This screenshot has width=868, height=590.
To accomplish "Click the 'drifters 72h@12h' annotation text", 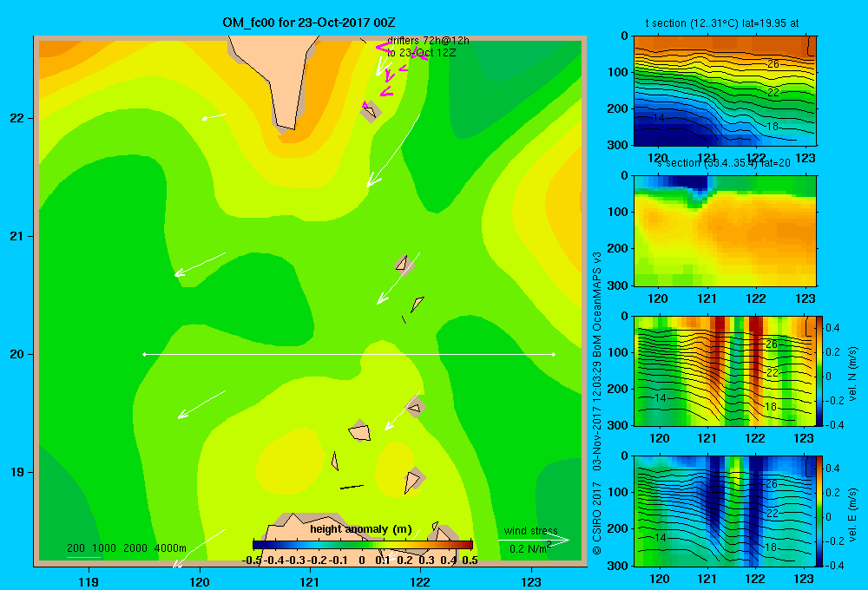I will point(428,41).
